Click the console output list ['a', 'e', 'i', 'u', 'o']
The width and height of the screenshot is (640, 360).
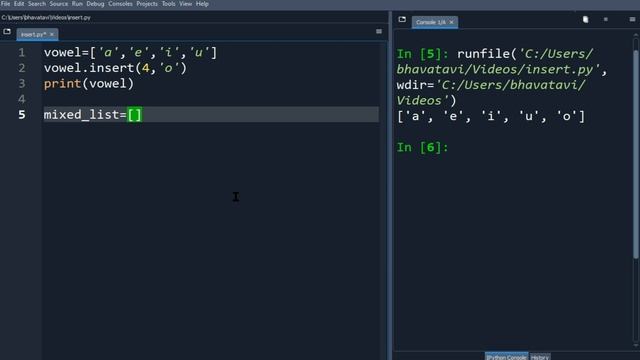click(491, 117)
